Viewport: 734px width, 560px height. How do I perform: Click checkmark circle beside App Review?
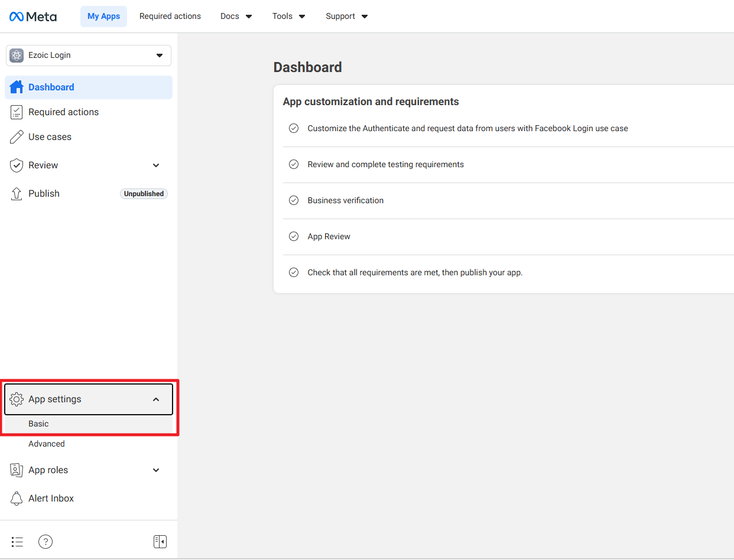294,236
